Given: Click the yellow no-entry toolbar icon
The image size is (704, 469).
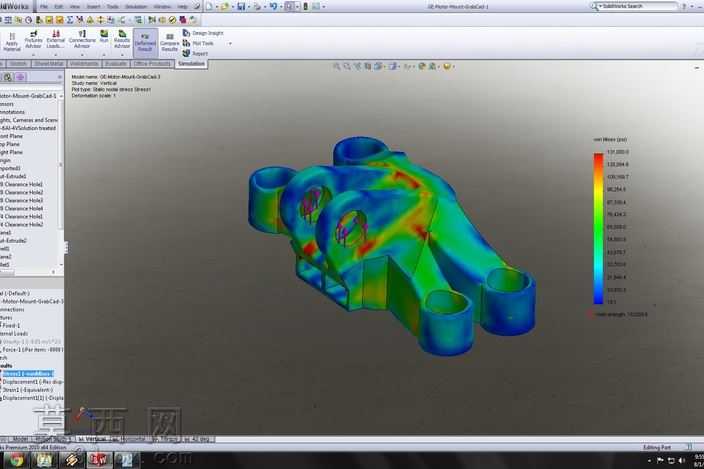Looking at the screenshot, I should click(172, 20).
